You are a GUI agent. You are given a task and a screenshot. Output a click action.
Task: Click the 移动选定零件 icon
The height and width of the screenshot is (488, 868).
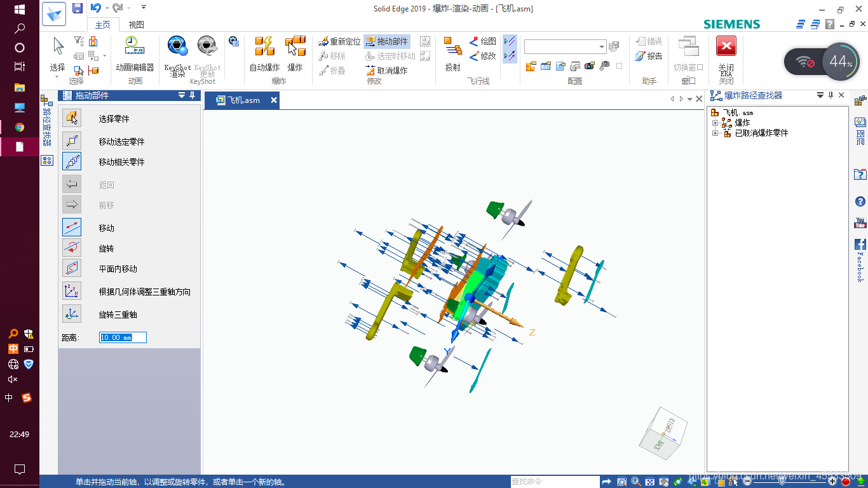pos(72,141)
